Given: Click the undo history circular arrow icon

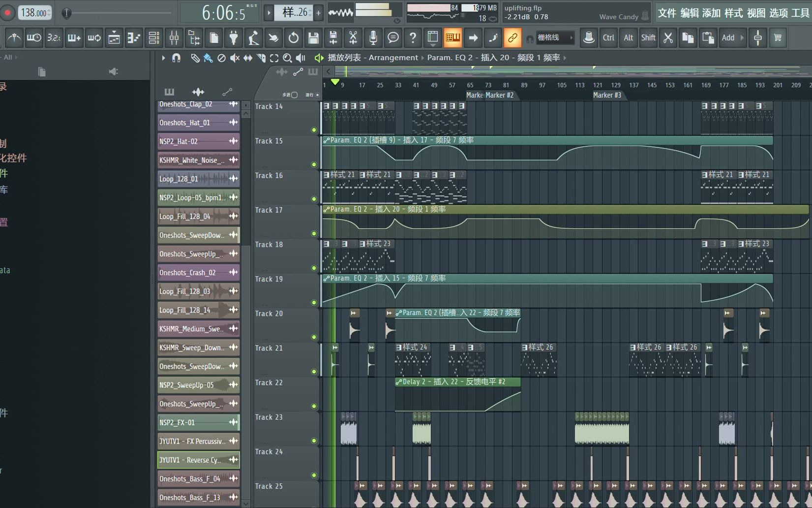Looking at the screenshot, I should point(294,37).
